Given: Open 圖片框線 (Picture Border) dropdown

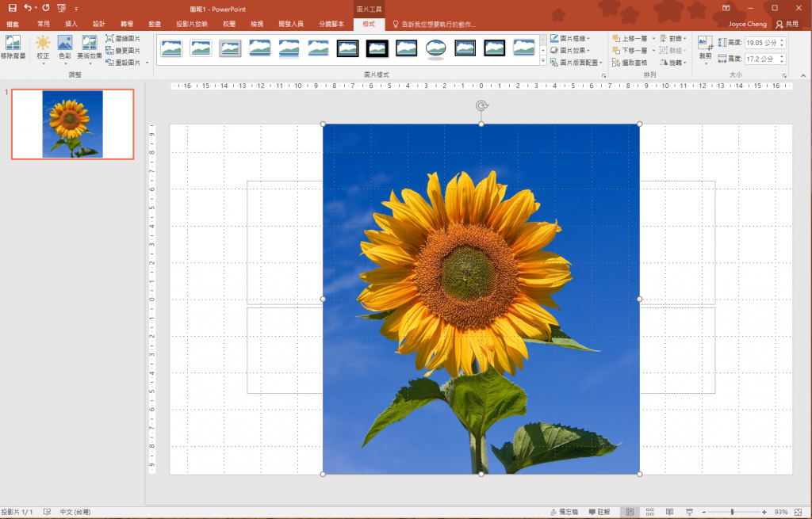Looking at the screenshot, I should 570,39.
